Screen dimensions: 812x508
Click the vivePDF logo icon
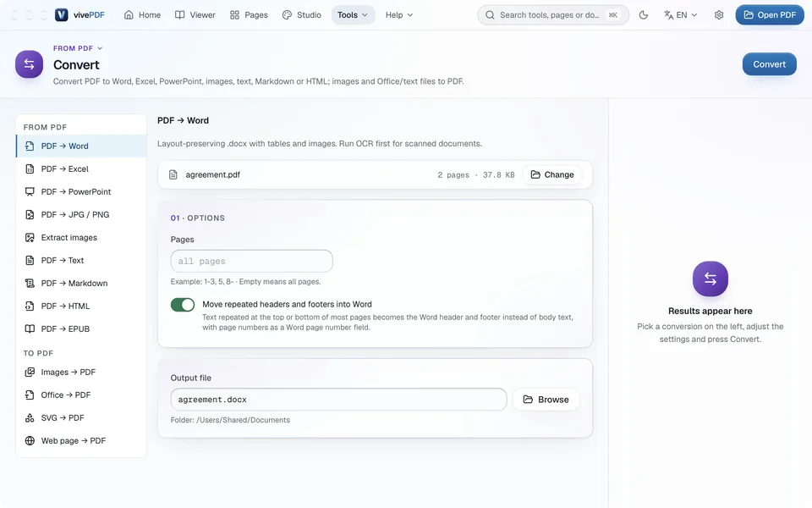pos(62,15)
